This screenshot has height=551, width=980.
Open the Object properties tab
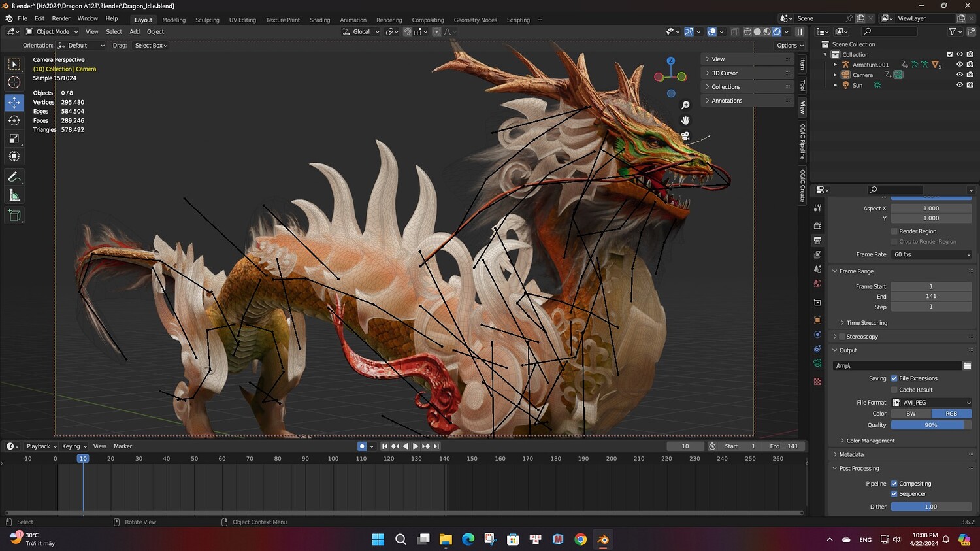(x=817, y=320)
